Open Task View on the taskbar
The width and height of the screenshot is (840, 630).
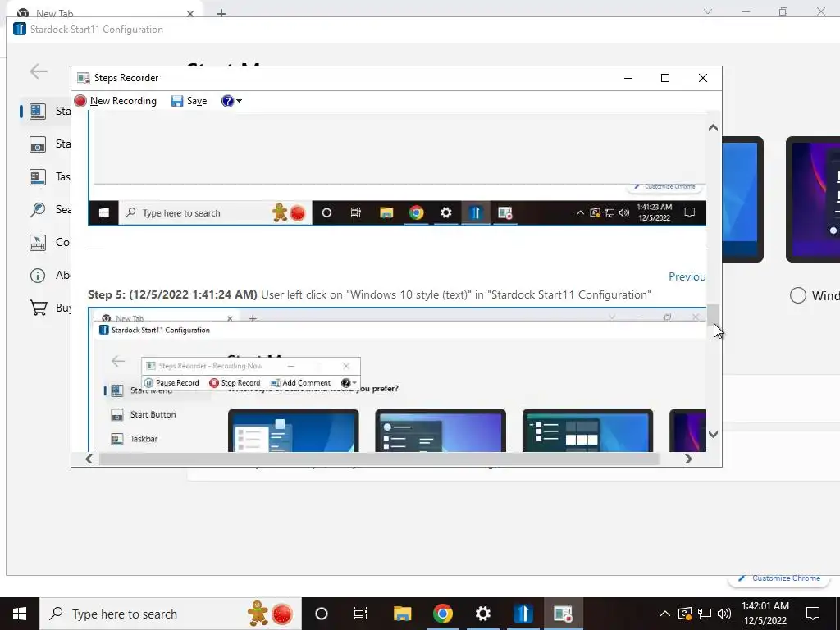[361, 614]
